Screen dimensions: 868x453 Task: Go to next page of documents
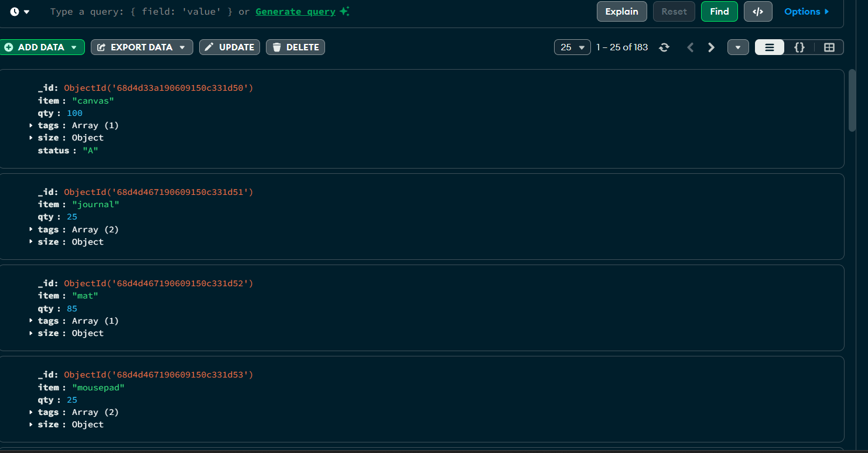point(711,47)
